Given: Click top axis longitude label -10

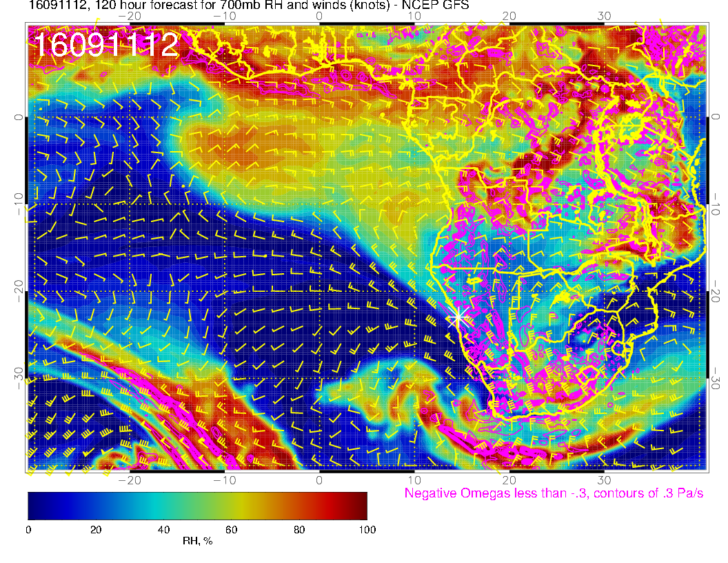Looking at the screenshot, I should [225, 16].
